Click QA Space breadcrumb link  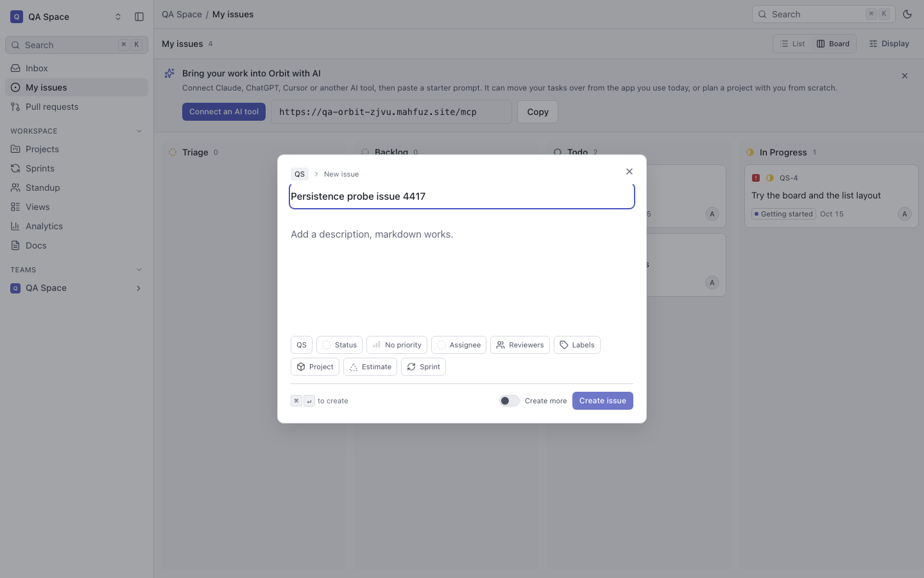point(182,14)
